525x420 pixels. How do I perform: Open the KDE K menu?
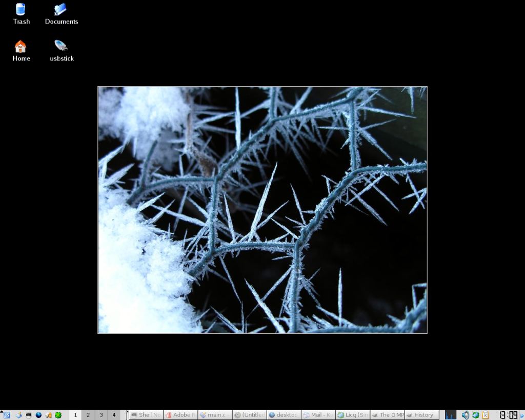pyautogui.click(x=7, y=415)
